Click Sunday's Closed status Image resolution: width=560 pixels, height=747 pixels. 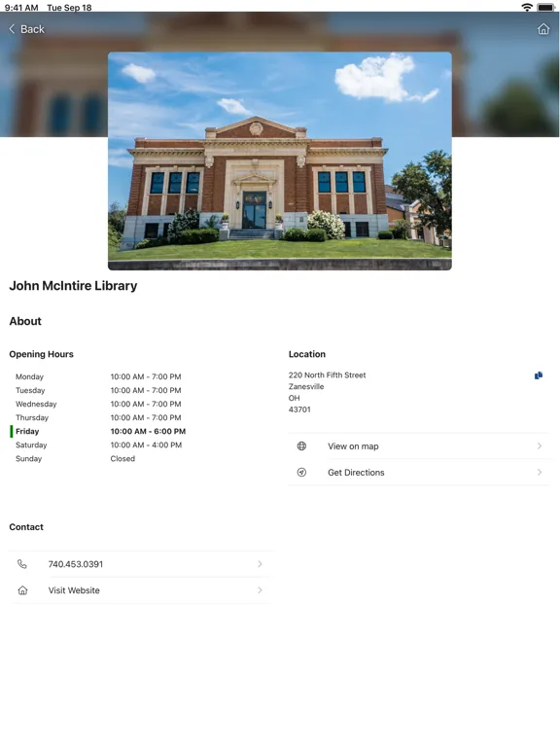point(122,459)
